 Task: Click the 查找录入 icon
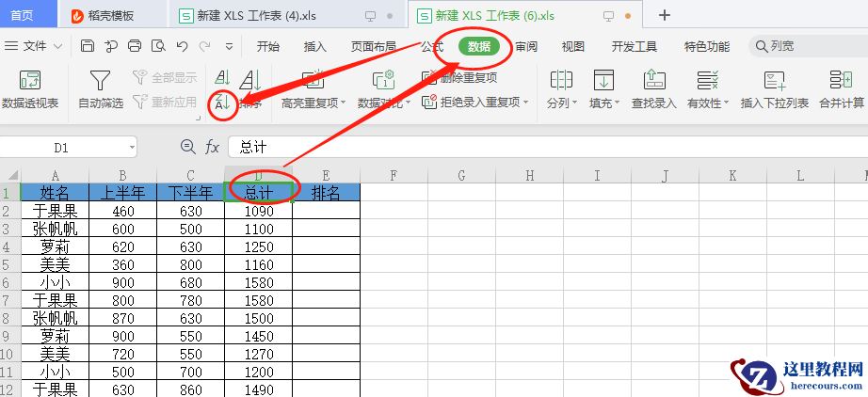(654, 80)
